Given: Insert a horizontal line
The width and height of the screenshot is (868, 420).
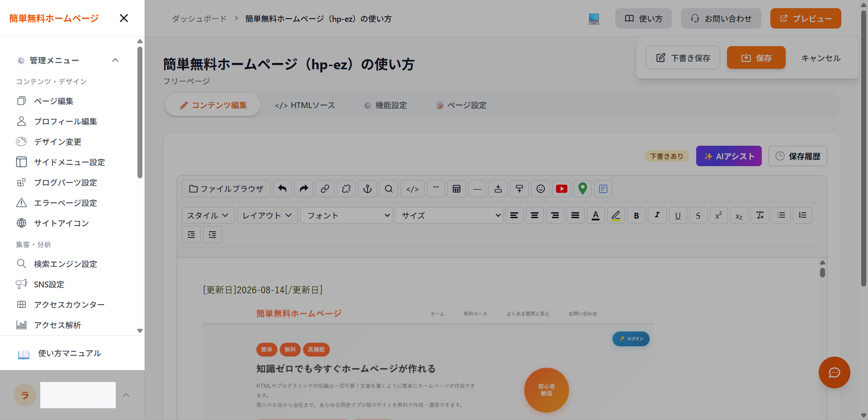Looking at the screenshot, I should [x=477, y=189].
